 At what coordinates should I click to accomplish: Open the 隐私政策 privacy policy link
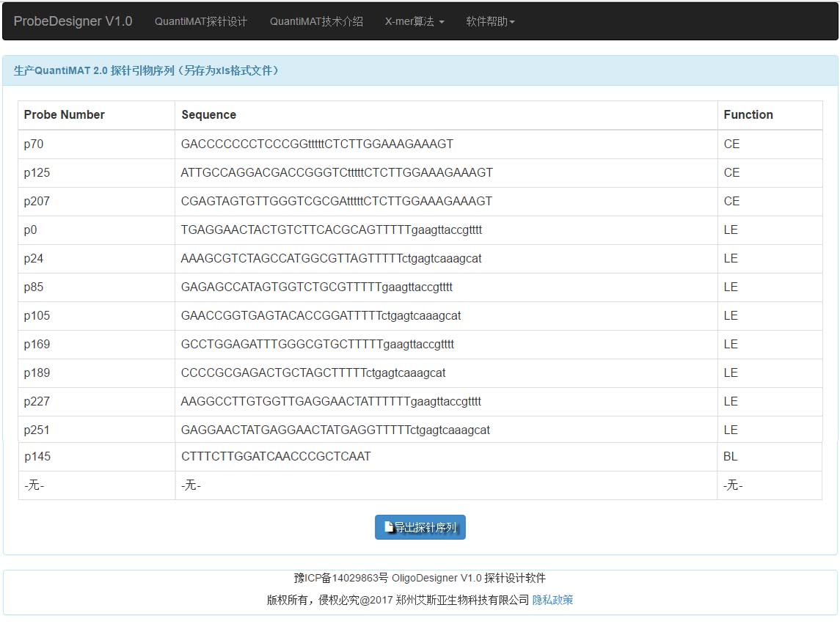click(552, 600)
